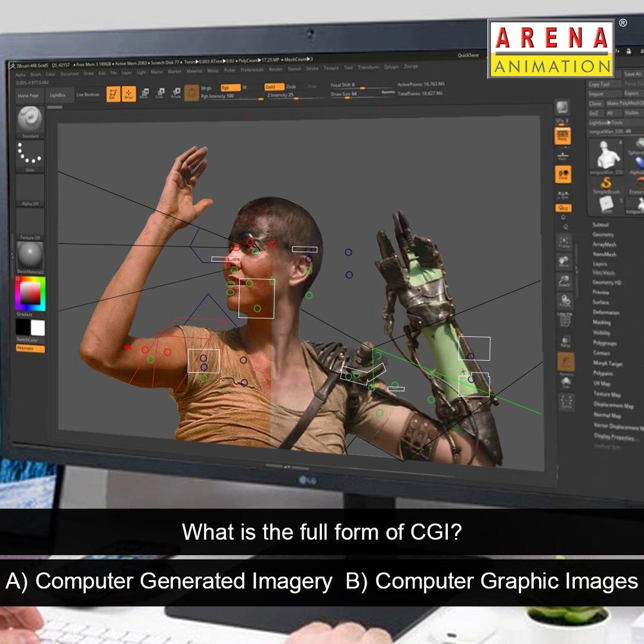Click the Xpose icon

(x=566, y=402)
